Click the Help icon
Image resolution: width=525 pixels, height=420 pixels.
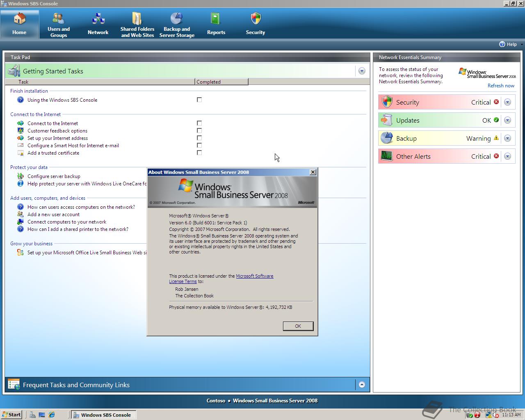502,44
